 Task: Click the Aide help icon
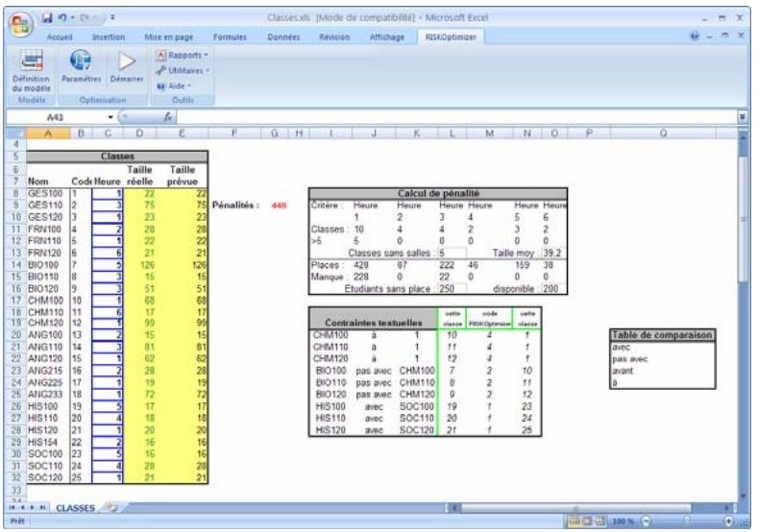[161, 86]
